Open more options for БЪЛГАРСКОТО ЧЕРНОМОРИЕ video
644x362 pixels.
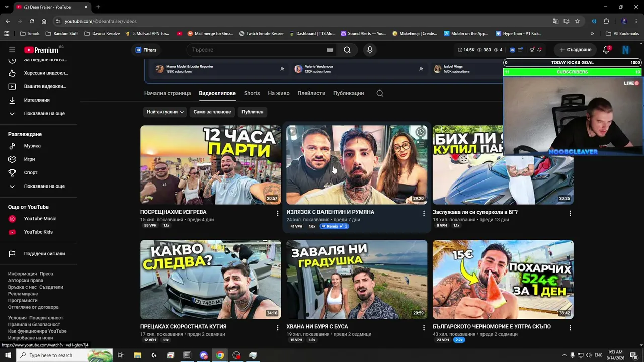[570, 328]
